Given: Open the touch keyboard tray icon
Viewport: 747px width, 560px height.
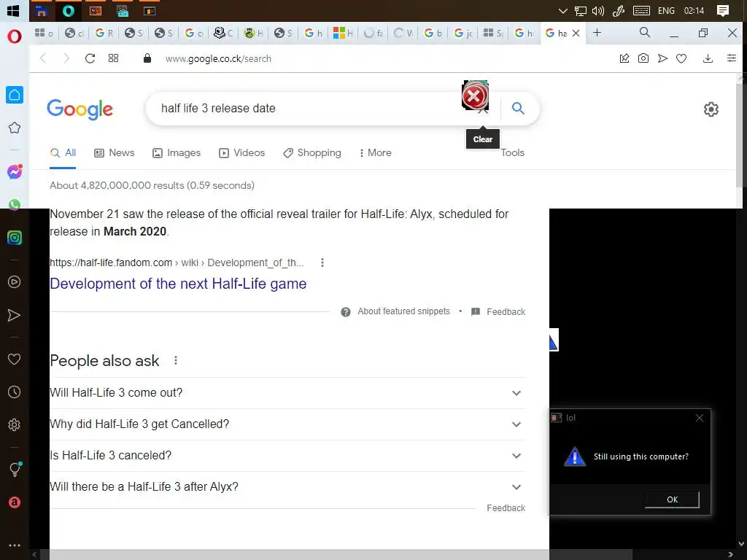Looking at the screenshot, I should point(641,10).
